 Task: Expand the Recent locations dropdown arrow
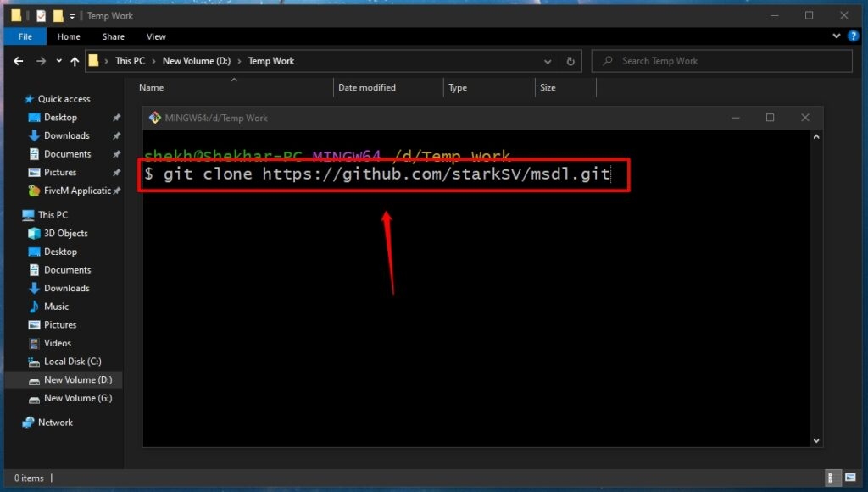click(58, 61)
